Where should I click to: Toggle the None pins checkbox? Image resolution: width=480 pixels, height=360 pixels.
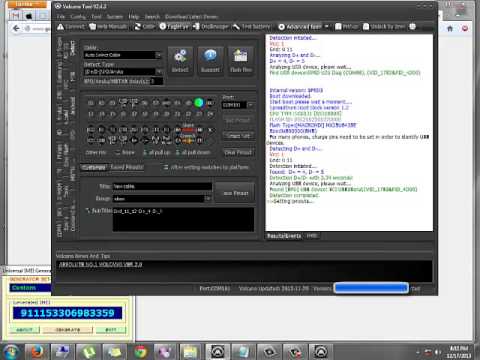point(118,153)
